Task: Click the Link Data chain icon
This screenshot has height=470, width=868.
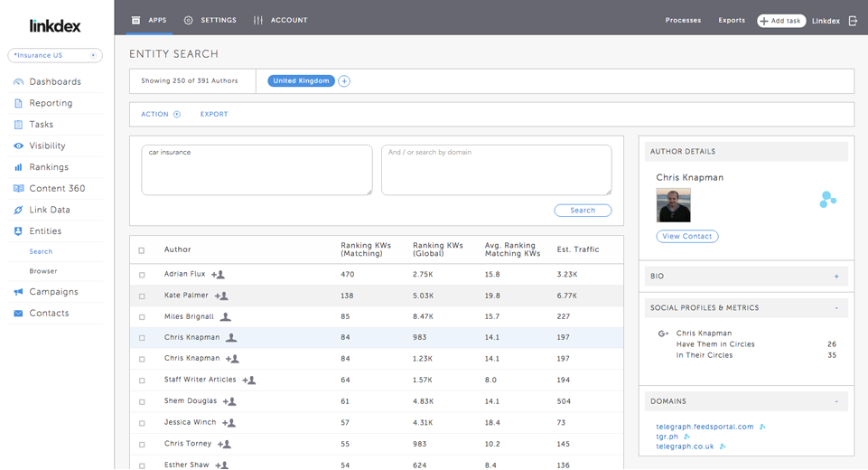Action: tap(18, 210)
